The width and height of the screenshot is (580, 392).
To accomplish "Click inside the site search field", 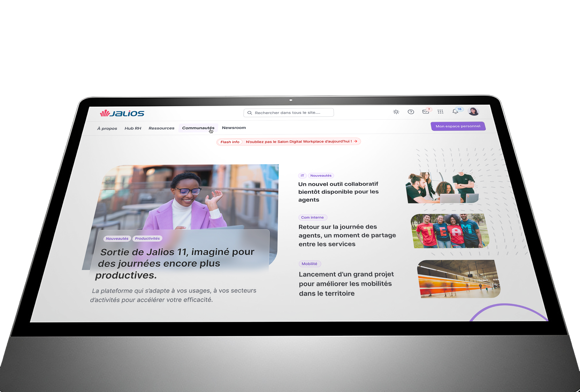I will point(288,113).
